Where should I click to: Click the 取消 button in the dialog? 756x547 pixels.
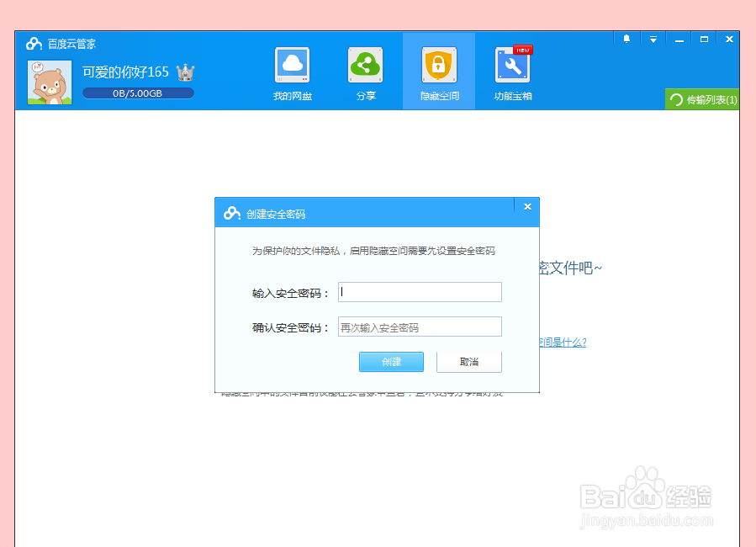click(x=468, y=362)
